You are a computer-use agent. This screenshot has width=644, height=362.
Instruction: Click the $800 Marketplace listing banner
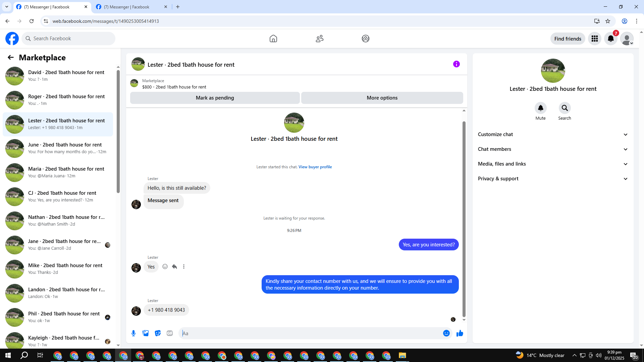pyautogui.click(x=297, y=84)
